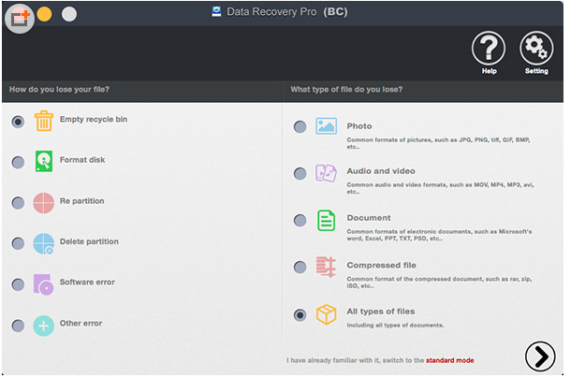Switch to the standard mode link
The width and height of the screenshot is (585, 392).
(x=449, y=360)
